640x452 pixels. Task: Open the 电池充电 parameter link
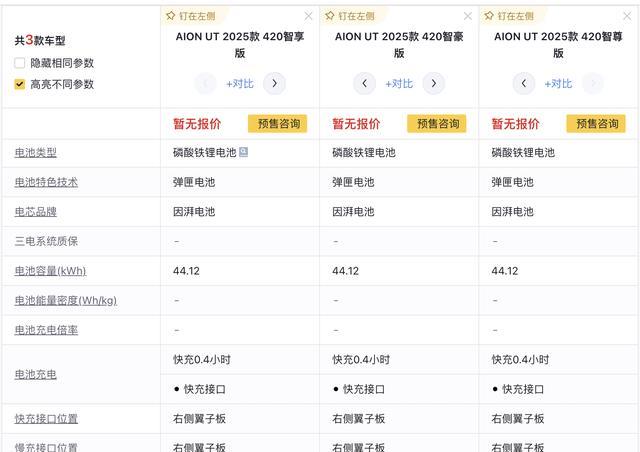[x=36, y=374]
